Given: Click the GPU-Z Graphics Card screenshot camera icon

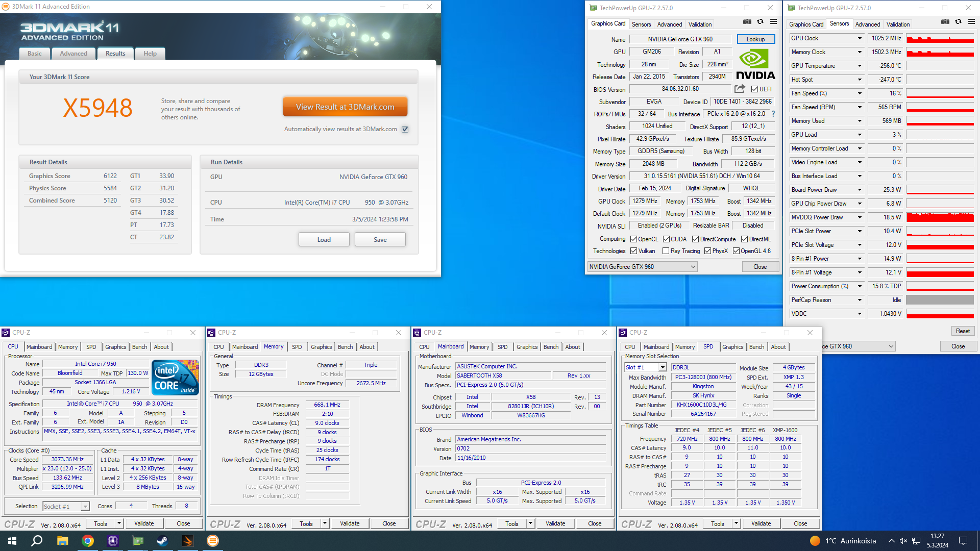Looking at the screenshot, I should click(747, 22).
